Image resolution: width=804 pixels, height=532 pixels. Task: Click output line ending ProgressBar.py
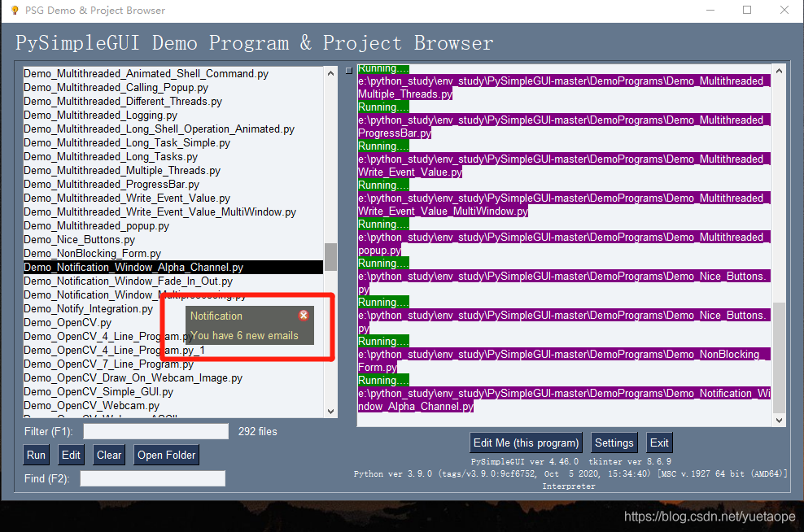[x=395, y=133]
